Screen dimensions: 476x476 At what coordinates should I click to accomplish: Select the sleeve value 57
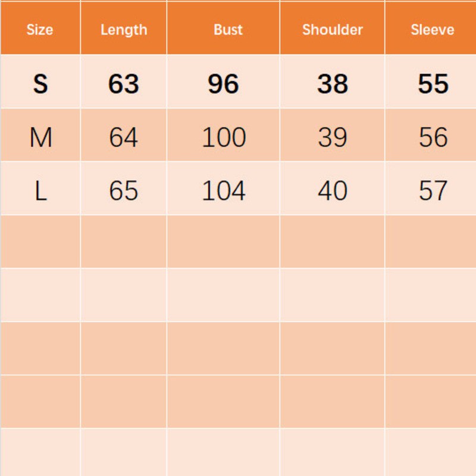pos(433,191)
